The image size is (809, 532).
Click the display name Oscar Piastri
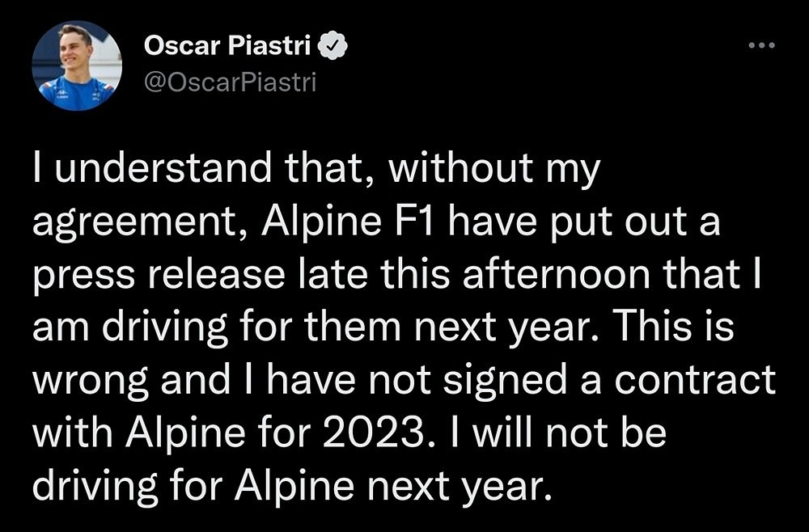227,47
